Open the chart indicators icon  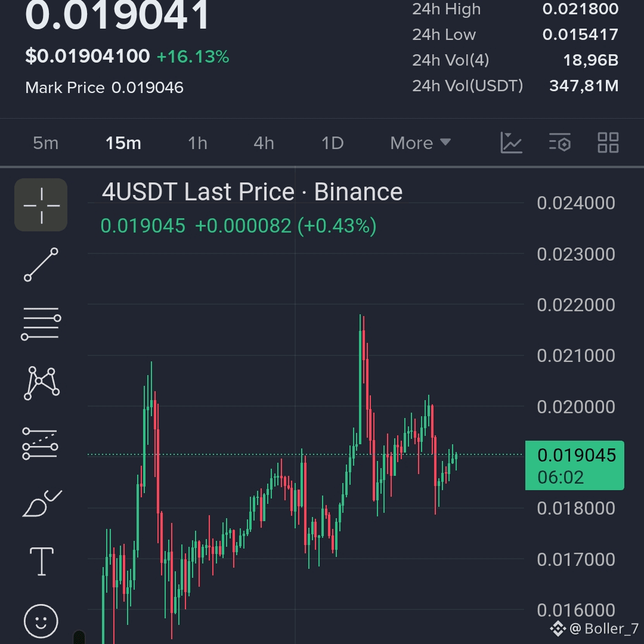tap(512, 143)
